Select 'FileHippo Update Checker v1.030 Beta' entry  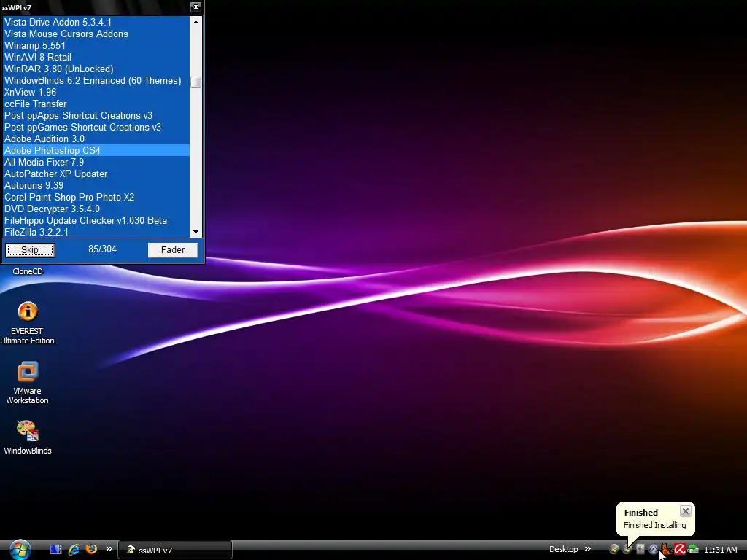coord(96,220)
